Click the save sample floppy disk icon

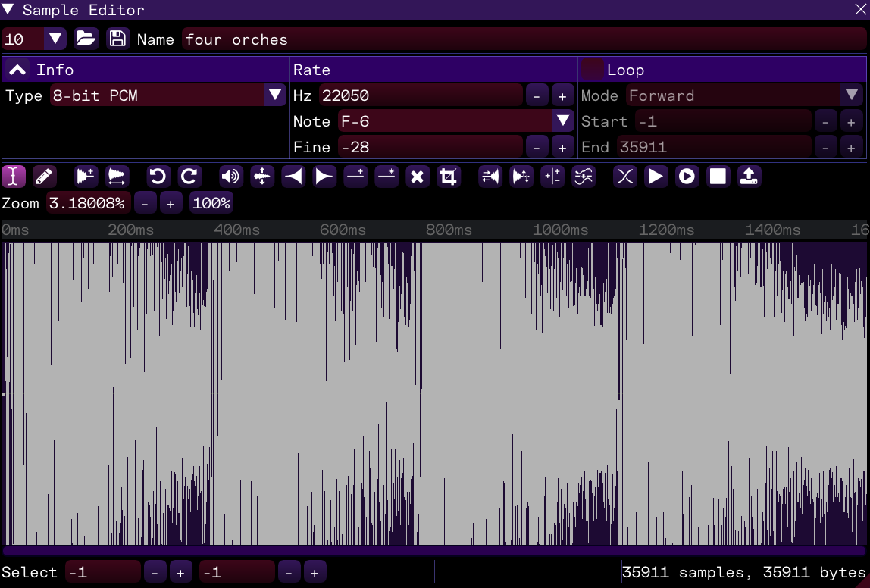coord(117,39)
